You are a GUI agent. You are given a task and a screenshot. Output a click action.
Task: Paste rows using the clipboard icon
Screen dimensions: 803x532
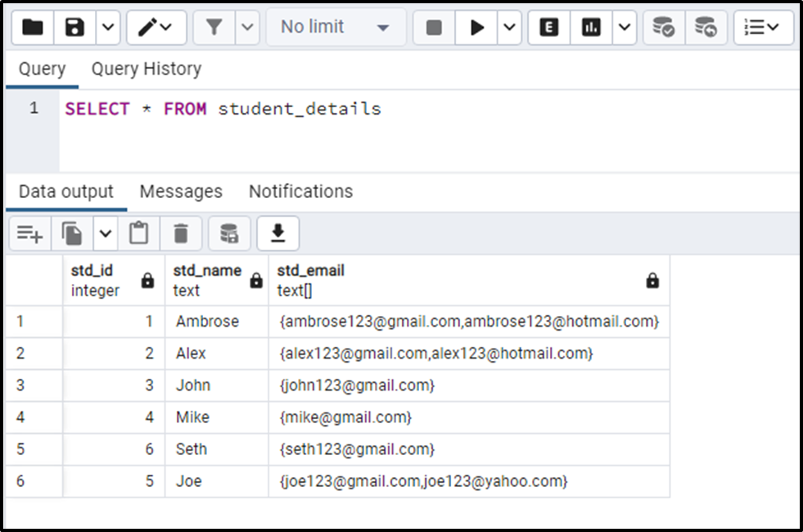click(139, 233)
